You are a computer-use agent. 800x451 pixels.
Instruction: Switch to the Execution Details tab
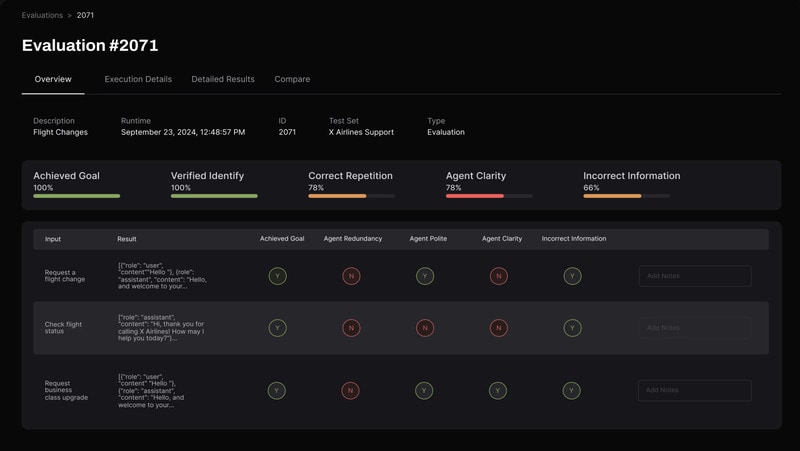point(138,79)
